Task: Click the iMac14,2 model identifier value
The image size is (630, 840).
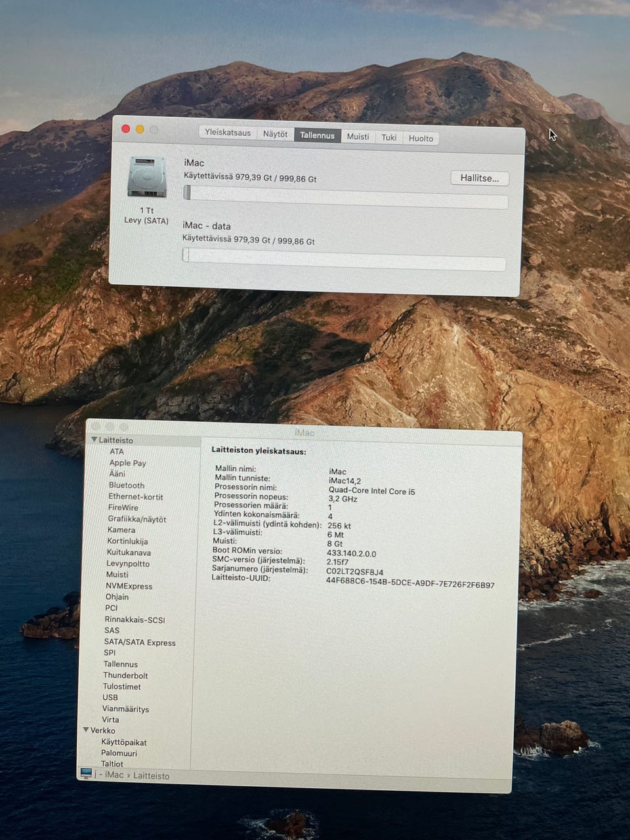Action: pos(345,480)
